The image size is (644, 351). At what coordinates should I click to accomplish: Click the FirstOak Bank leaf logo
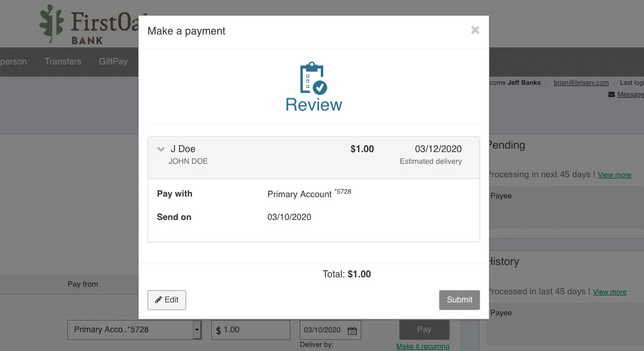click(53, 23)
